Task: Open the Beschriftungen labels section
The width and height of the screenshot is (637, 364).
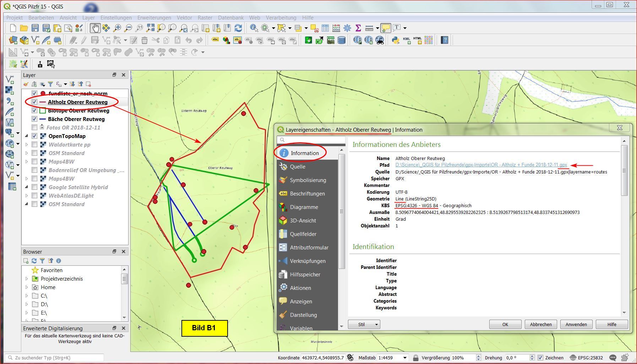Action: (x=307, y=194)
